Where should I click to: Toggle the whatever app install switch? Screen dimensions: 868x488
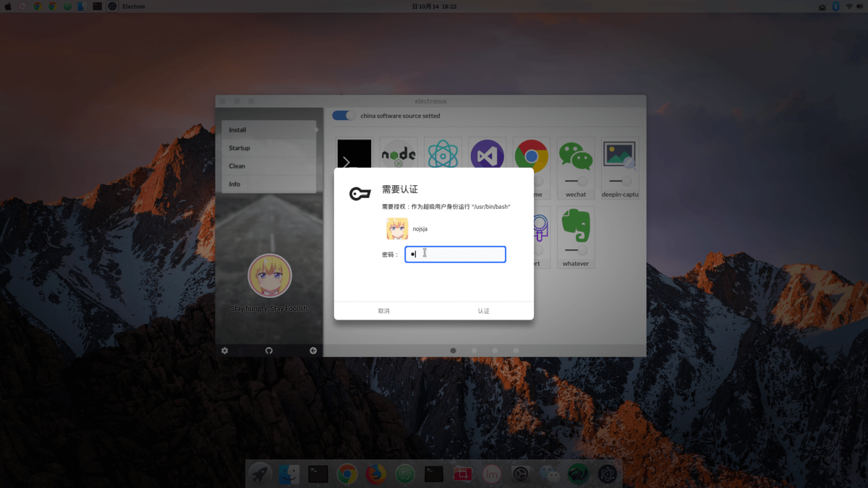tap(576, 250)
